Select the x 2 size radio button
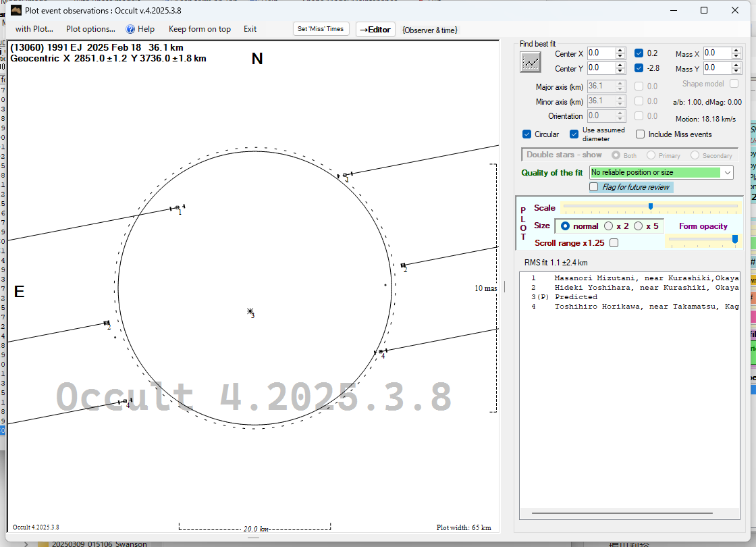Viewport: 756px width, 547px height. [x=609, y=226]
